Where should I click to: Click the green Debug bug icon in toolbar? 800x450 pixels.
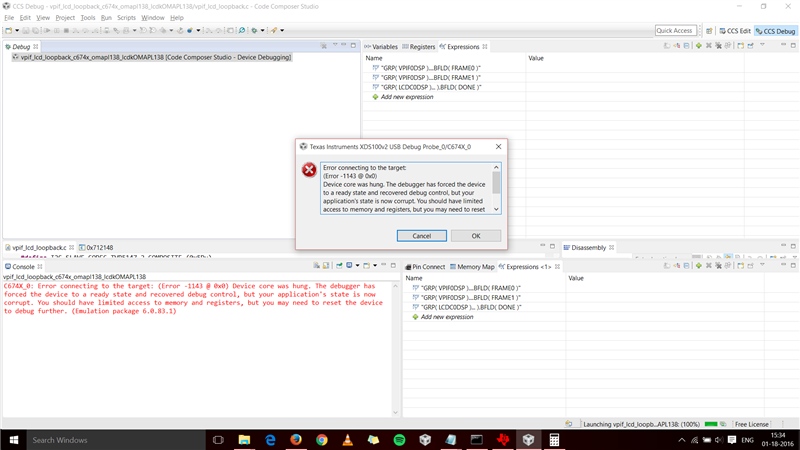pyautogui.click(x=254, y=31)
